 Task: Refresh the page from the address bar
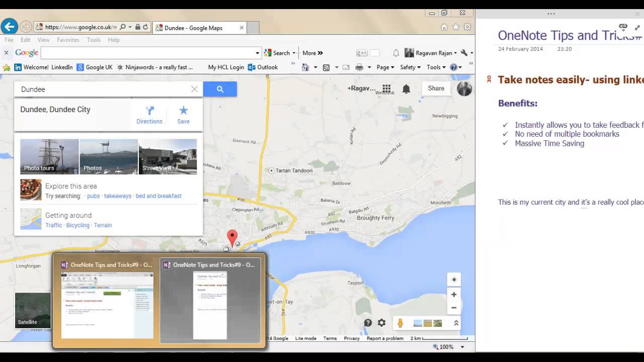click(145, 27)
